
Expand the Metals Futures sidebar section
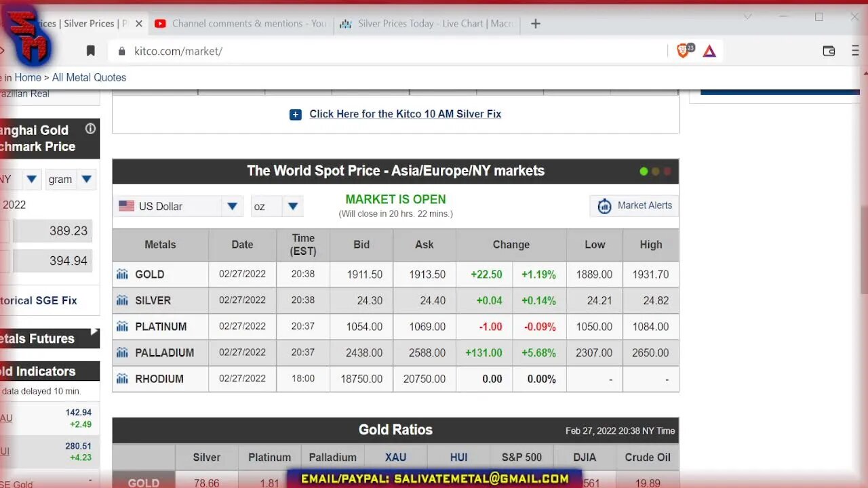pyautogui.click(x=50, y=338)
